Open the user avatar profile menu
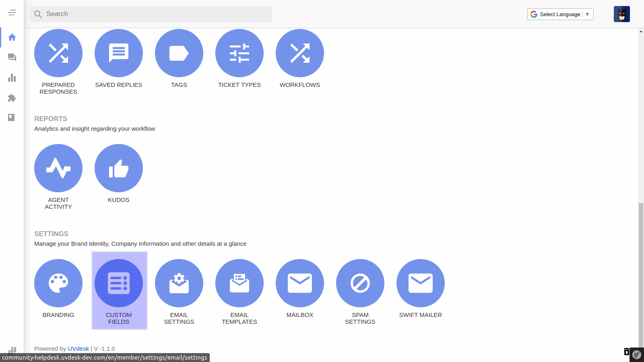Viewport: 644px width, 362px height. (621, 14)
